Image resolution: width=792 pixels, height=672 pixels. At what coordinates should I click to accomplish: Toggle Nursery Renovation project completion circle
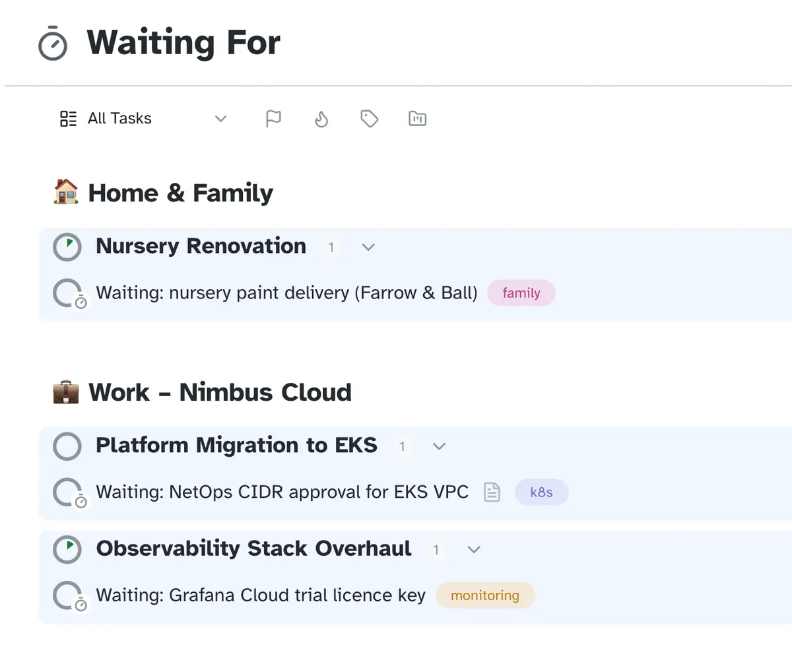(67, 247)
